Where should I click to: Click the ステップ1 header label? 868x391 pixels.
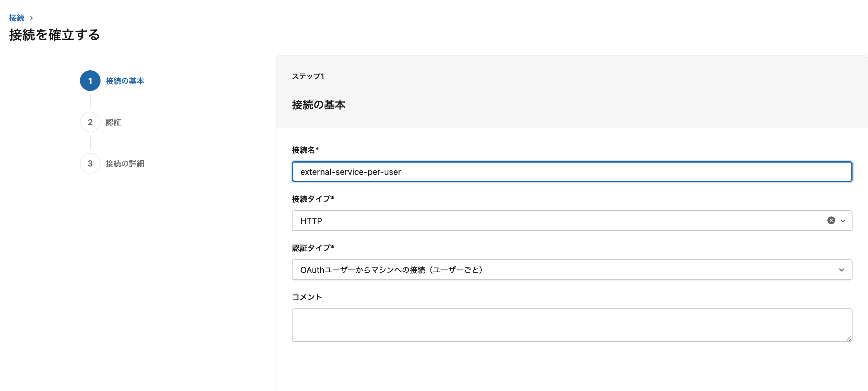coord(308,76)
